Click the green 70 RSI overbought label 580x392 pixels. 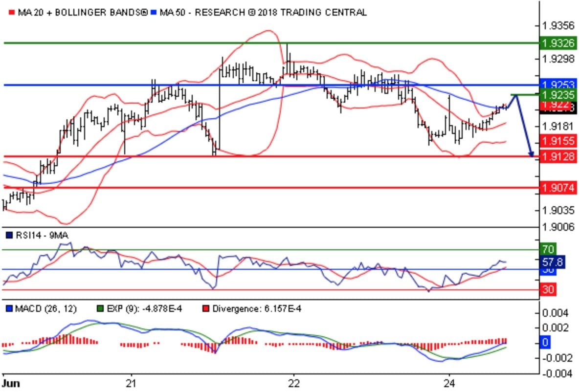(x=547, y=249)
